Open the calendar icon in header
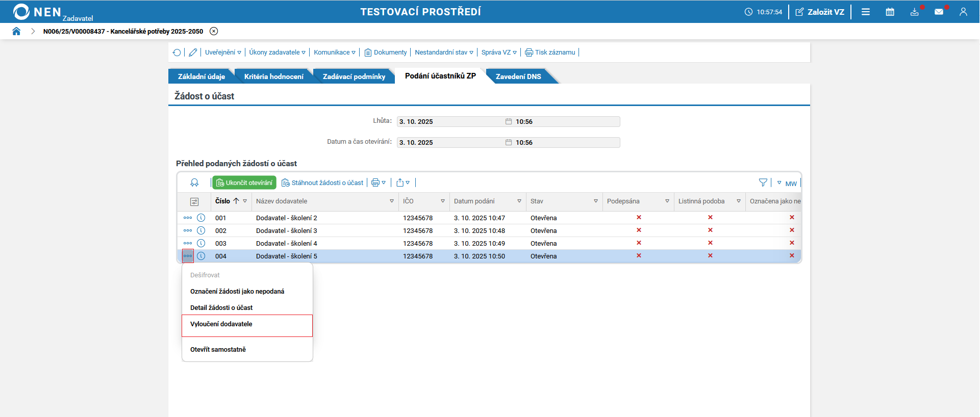Viewport: 980px width, 417px height. 890,12
